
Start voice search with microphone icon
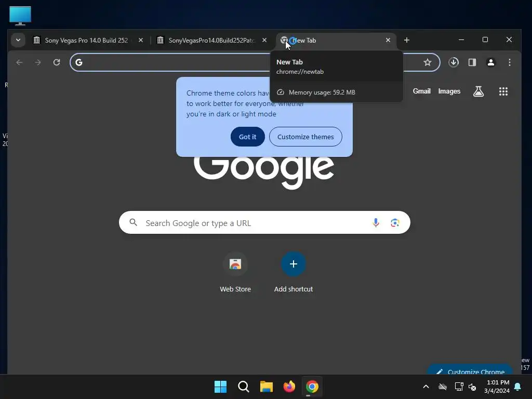pos(376,222)
